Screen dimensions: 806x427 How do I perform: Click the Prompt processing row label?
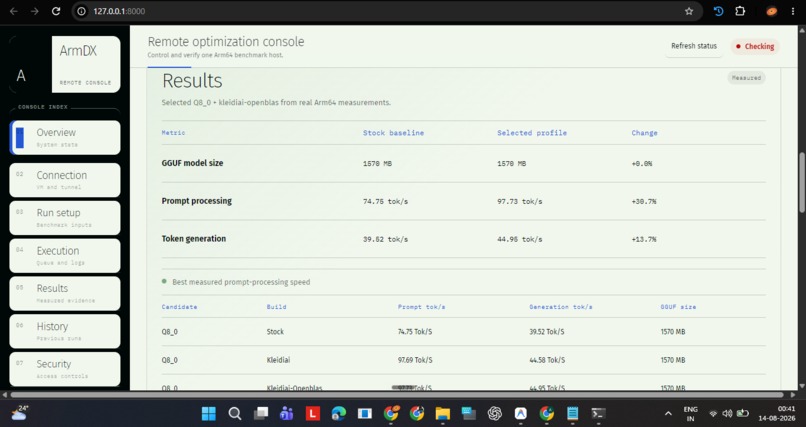click(x=196, y=201)
